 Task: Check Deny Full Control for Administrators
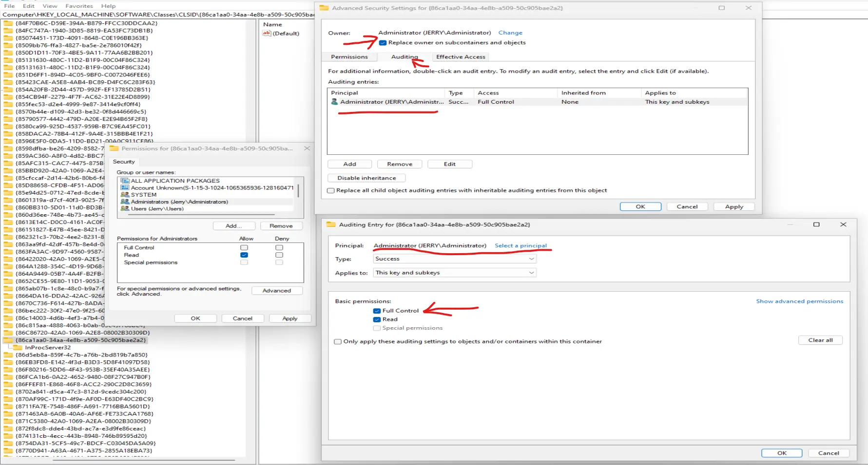coord(279,248)
